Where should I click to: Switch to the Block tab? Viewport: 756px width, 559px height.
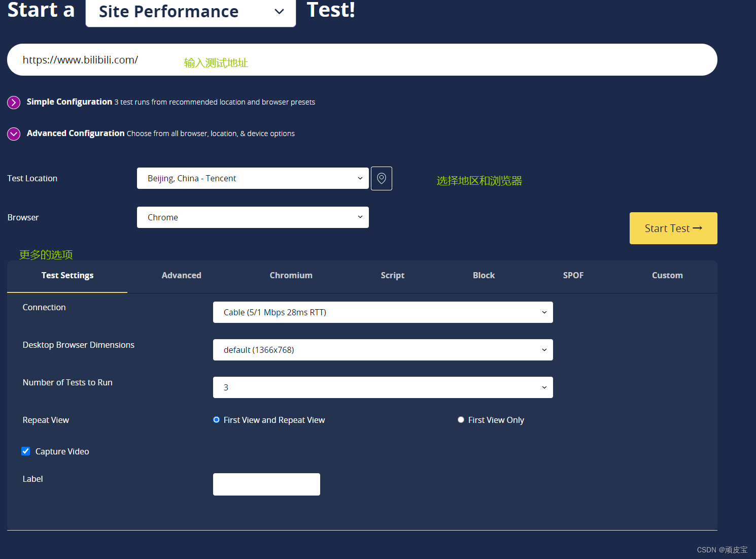(x=484, y=276)
